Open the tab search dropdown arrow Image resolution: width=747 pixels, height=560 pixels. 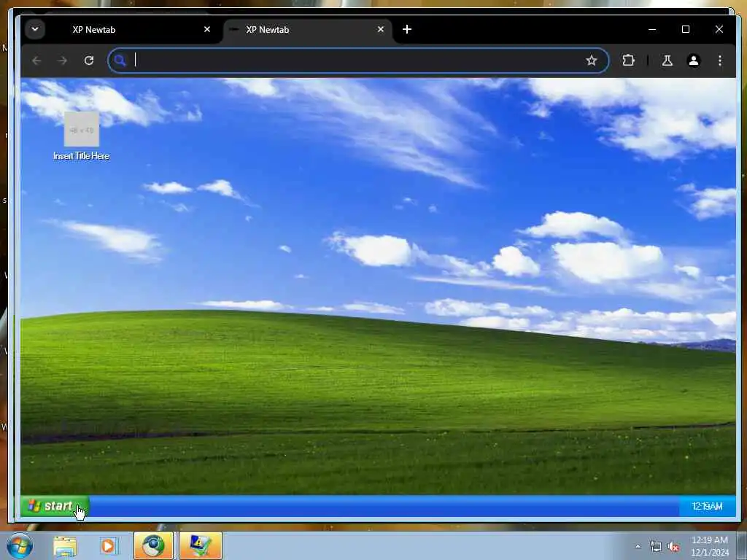click(x=35, y=29)
